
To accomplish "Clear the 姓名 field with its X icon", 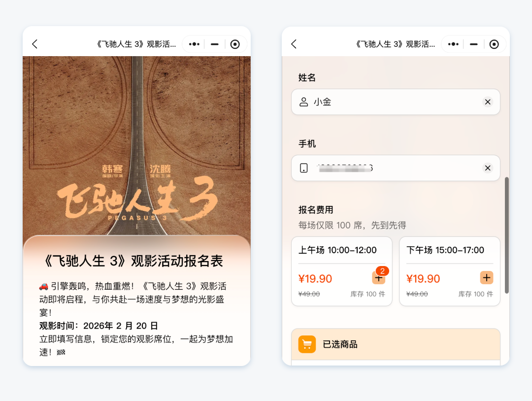I will (488, 102).
